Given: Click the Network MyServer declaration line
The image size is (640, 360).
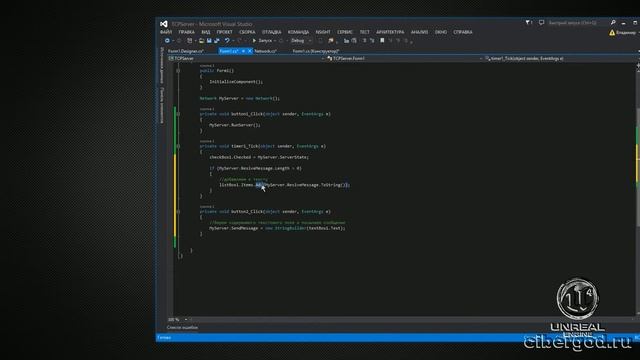Looking at the screenshot, I should click(240, 98).
